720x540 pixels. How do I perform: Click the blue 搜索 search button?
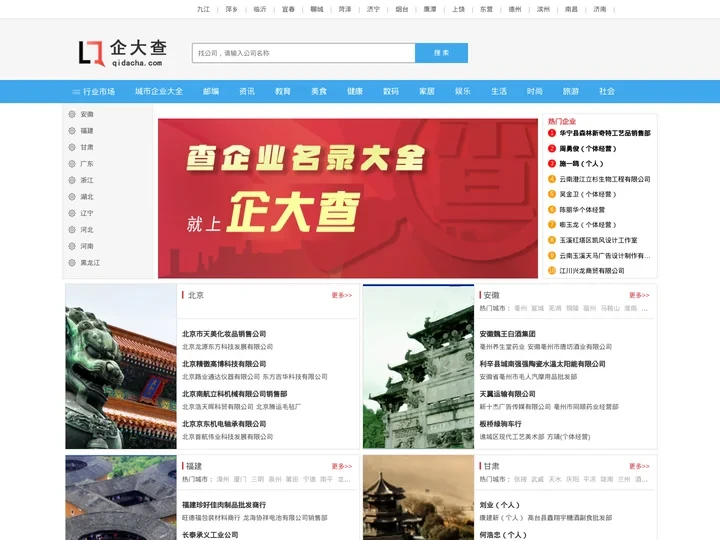coord(441,53)
